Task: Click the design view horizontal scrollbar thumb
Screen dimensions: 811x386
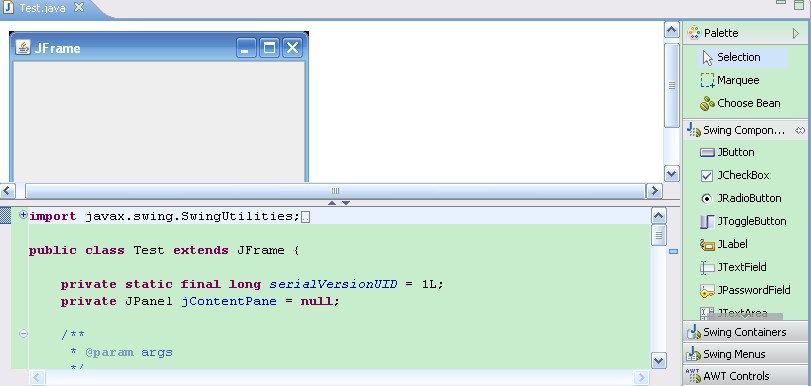Action: coord(335,191)
